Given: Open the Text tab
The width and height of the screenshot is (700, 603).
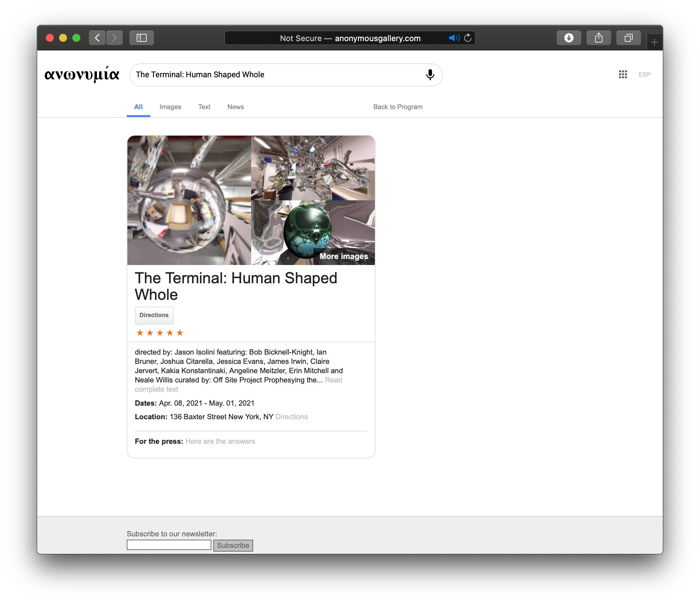Looking at the screenshot, I should (x=204, y=107).
